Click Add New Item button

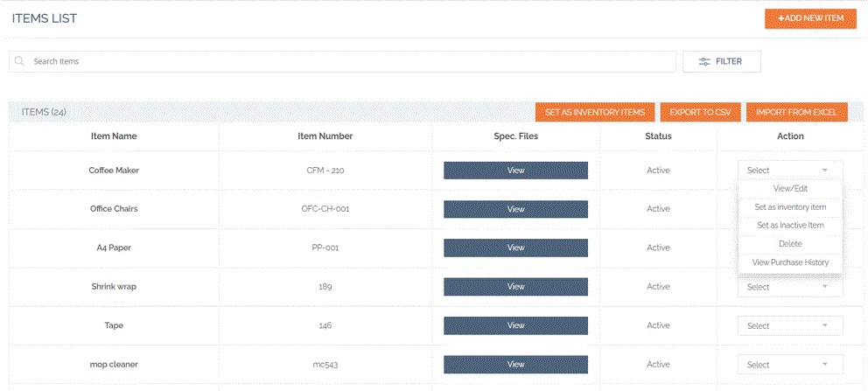(x=810, y=18)
